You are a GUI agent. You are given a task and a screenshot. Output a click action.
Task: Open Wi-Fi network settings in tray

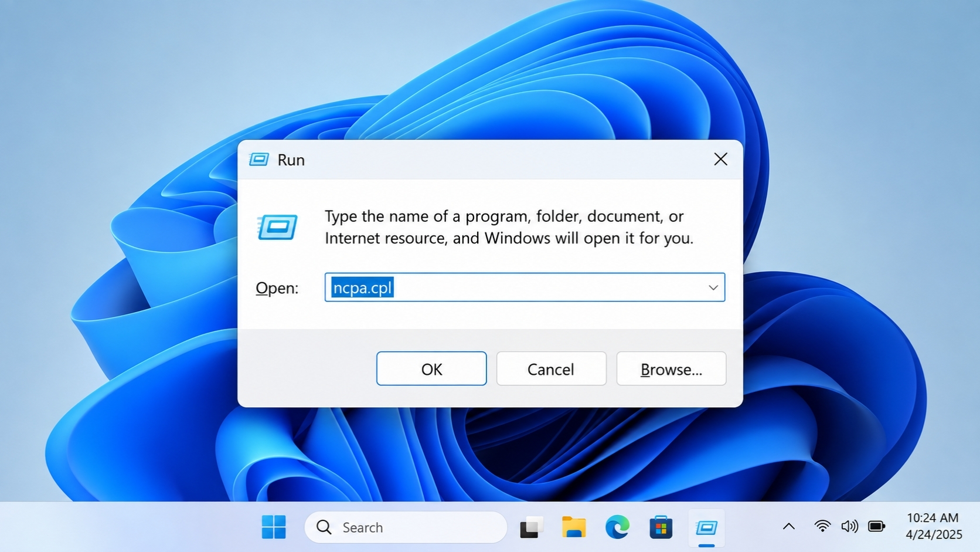click(822, 526)
